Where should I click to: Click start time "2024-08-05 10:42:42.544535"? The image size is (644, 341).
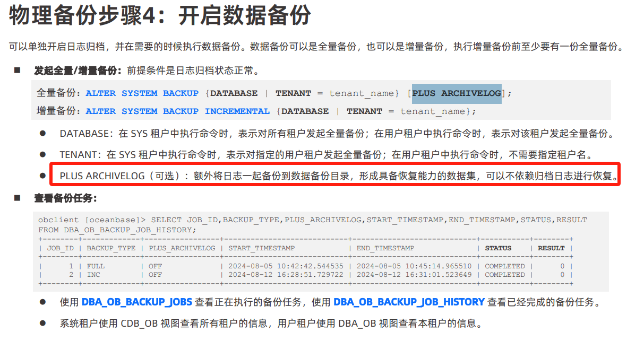click(286, 266)
